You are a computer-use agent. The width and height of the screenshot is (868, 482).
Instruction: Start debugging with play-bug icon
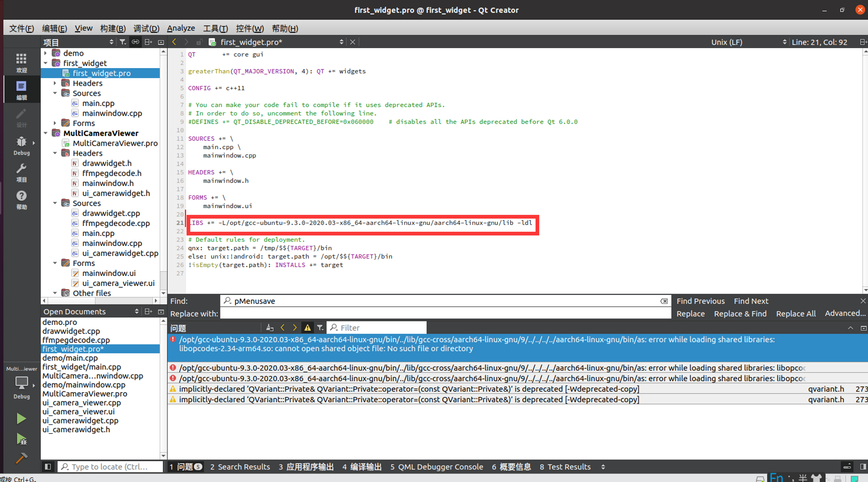pyautogui.click(x=21, y=439)
